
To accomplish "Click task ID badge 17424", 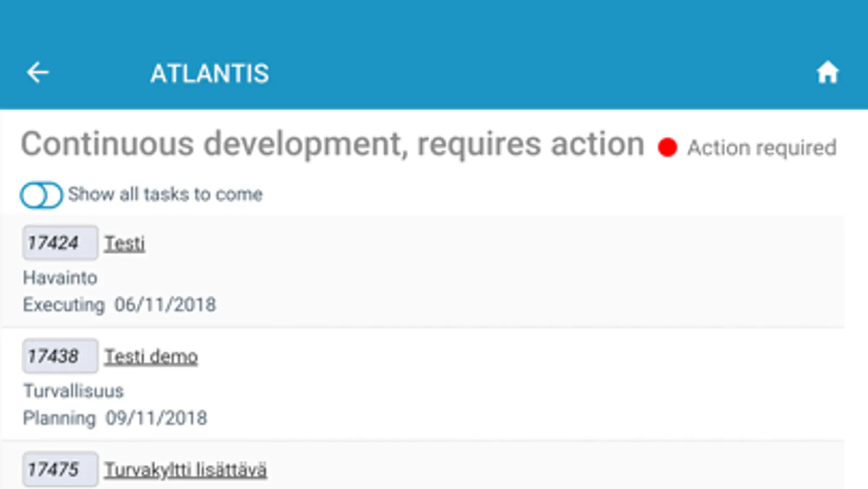I will (x=60, y=243).
